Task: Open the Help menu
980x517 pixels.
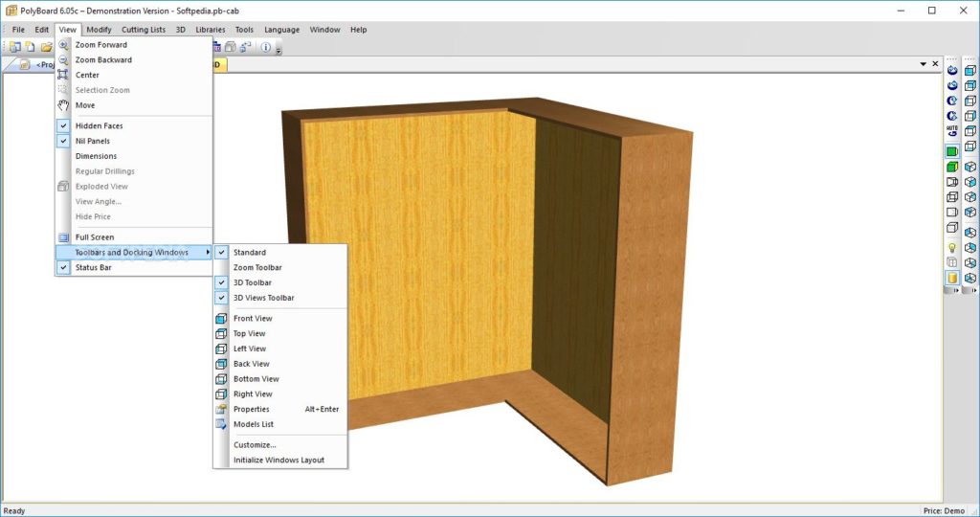Action: coord(358,30)
